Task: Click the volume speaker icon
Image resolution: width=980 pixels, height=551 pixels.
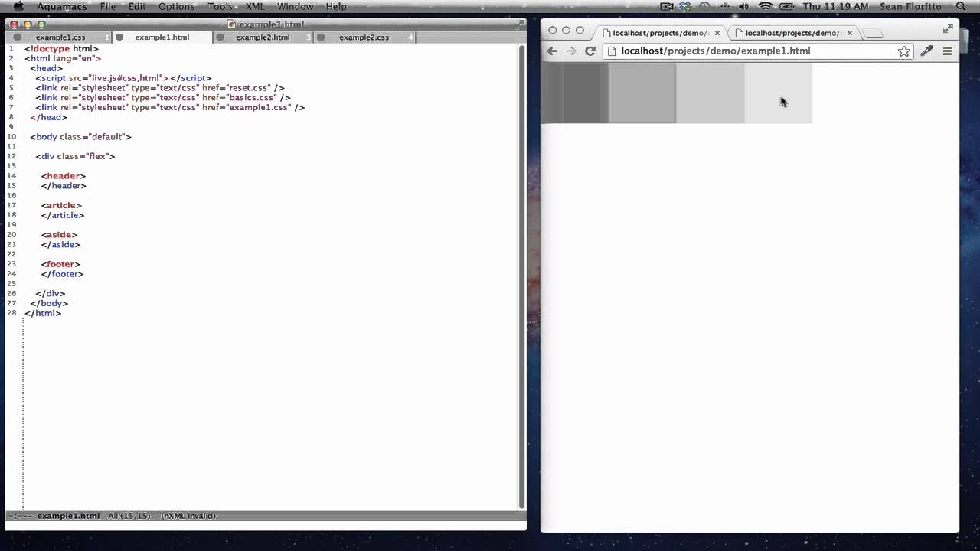Action: point(743,7)
